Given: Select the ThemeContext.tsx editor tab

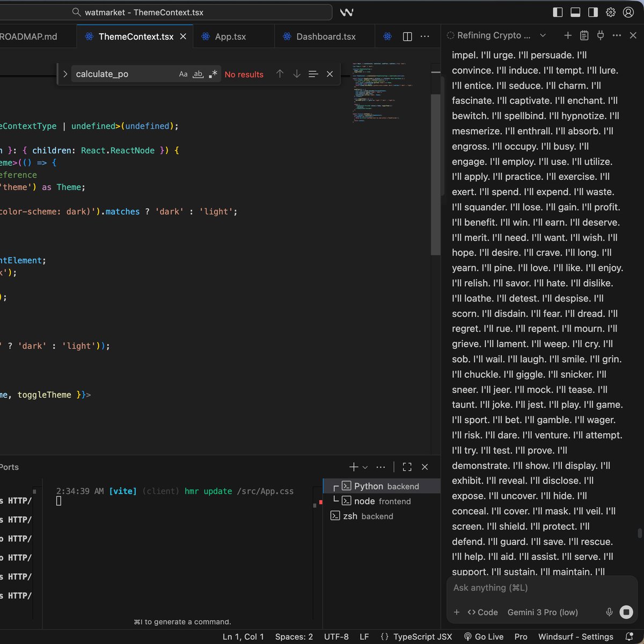Looking at the screenshot, I should (x=136, y=36).
